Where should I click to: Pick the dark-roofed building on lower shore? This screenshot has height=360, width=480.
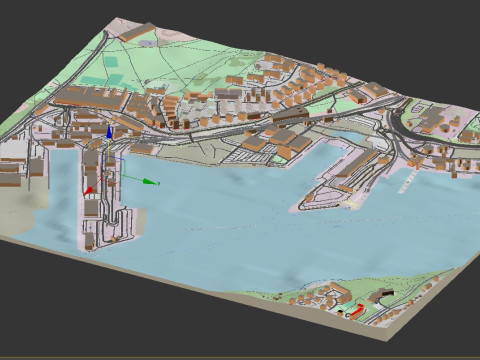click(381, 295)
